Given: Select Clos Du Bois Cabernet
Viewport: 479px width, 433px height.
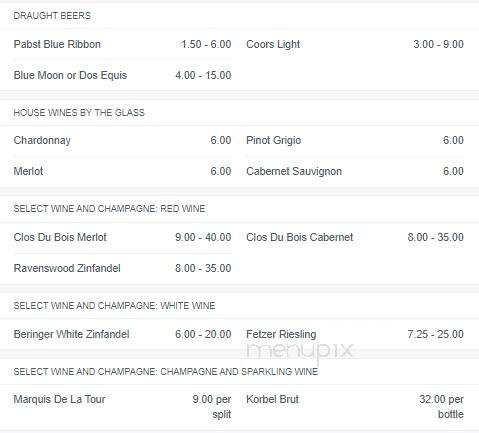Looking at the screenshot, I should [300, 237].
